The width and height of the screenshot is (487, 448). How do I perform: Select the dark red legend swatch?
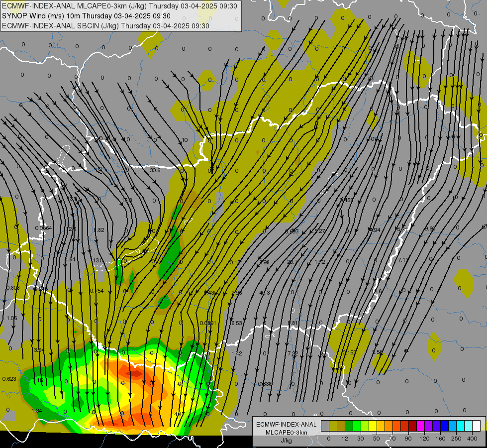point(412,426)
